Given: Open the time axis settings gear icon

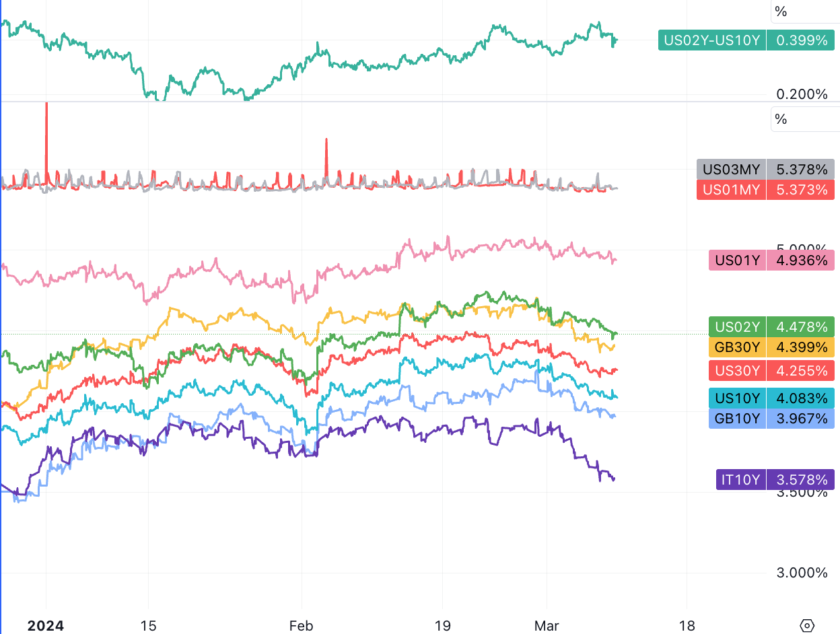Looking at the screenshot, I should (x=808, y=625).
